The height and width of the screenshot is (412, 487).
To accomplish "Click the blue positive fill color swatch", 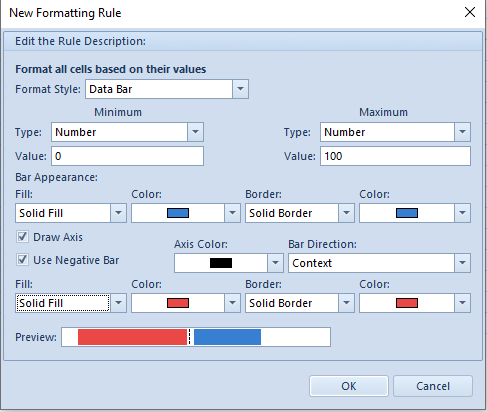I will click(178, 213).
